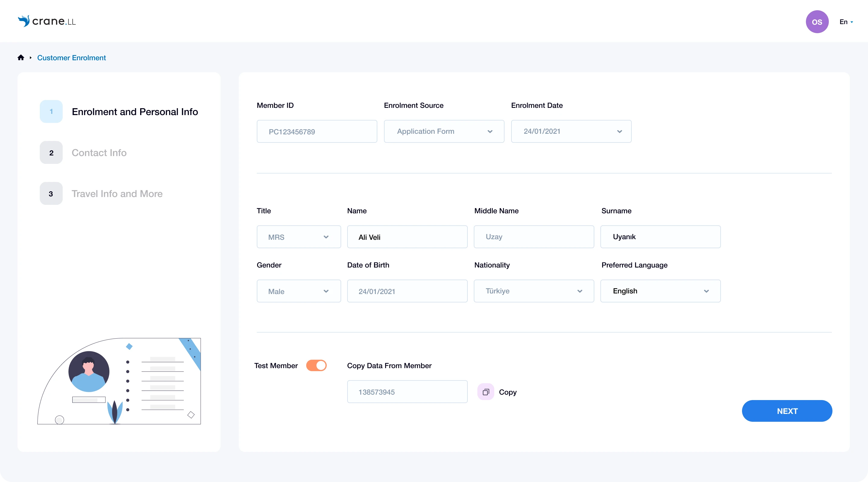Image resolution: width=868 pixels, height=482 pixels.
Task: Toggle the Test Member switch
Action: pyautogui.click(x=316, y=365)
